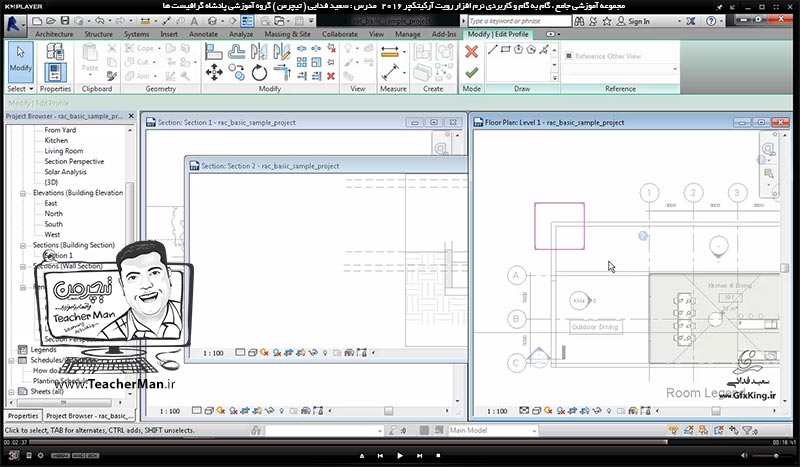
Task: Select the Line draw tool
Action: point(492,50)
